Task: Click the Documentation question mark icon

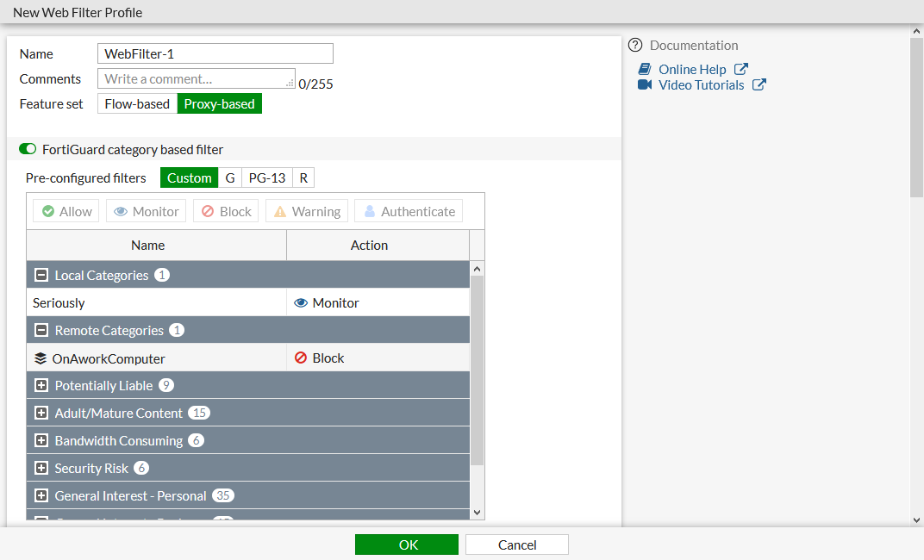Action: point(634,46)
